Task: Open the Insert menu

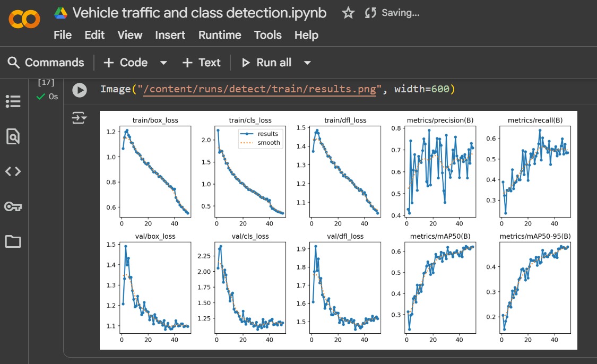Action: [170, 35]
